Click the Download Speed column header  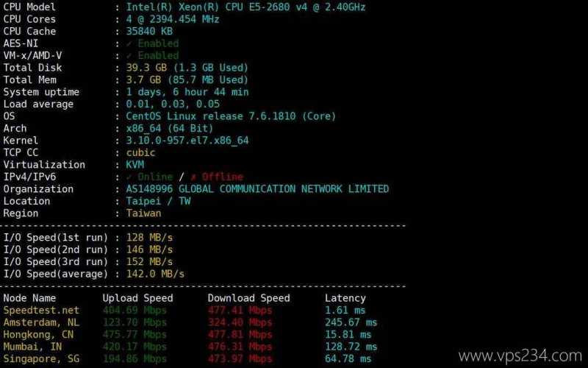click(x=248, y=298)
